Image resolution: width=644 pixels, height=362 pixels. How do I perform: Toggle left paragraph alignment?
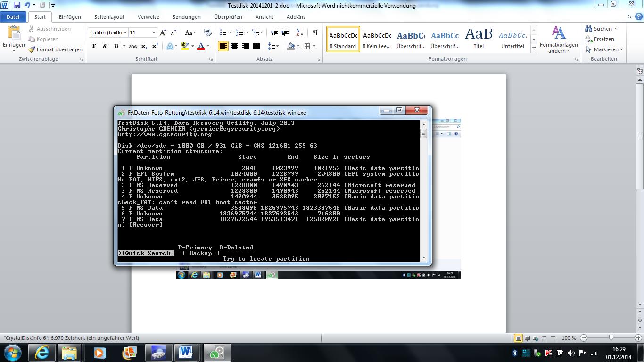[x=223, y=46]
